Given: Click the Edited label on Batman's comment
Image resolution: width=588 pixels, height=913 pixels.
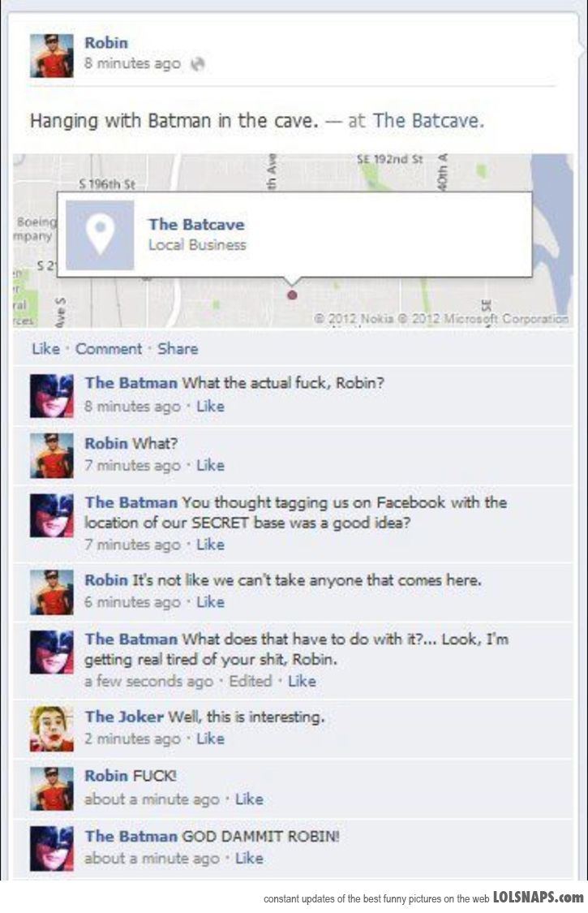Looking at the screenshot, I should click(x=251, y=681).
